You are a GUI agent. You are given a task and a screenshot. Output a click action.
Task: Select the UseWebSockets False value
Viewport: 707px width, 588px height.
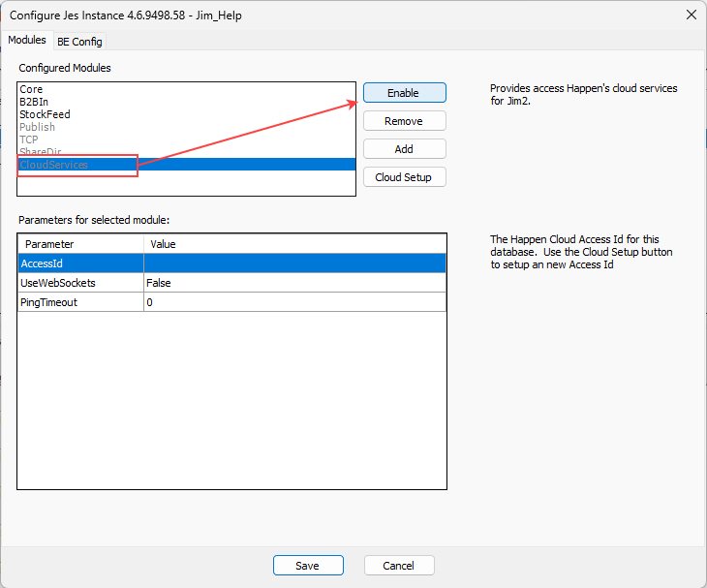[x=294, y=283]
